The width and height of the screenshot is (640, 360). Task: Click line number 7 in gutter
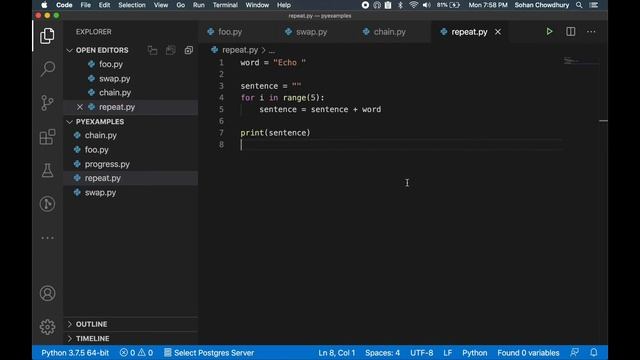[x=221, y=133]
